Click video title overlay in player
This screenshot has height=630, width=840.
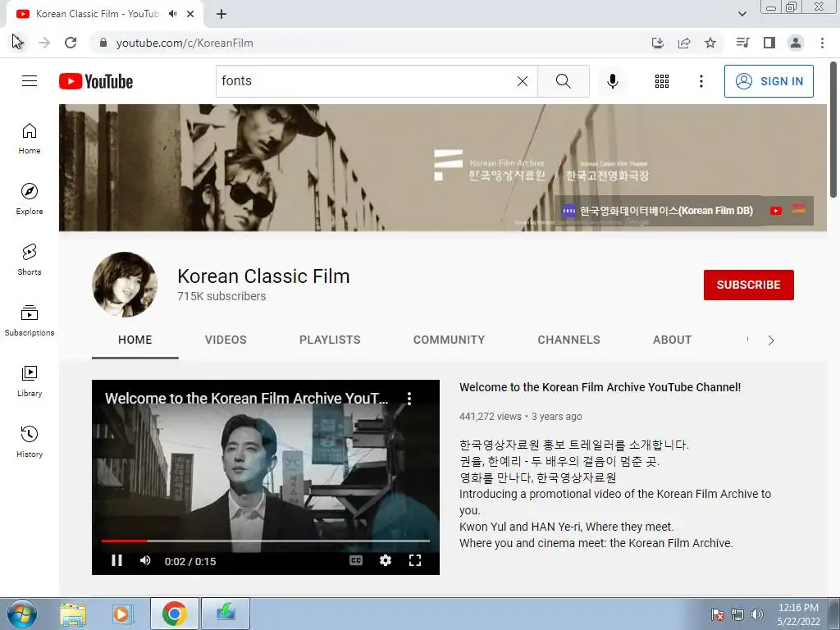(x=246, y=398)
